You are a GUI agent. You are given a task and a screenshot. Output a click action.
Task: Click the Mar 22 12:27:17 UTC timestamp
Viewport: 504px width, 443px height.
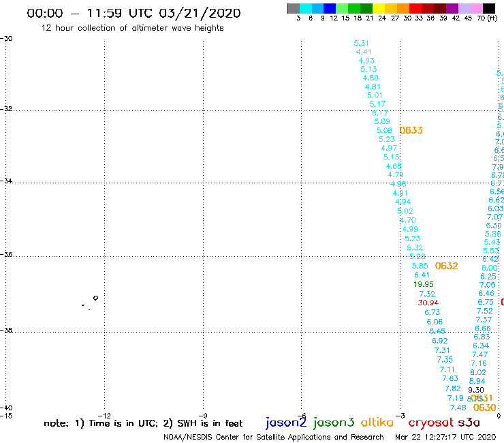tap(445, 437)
